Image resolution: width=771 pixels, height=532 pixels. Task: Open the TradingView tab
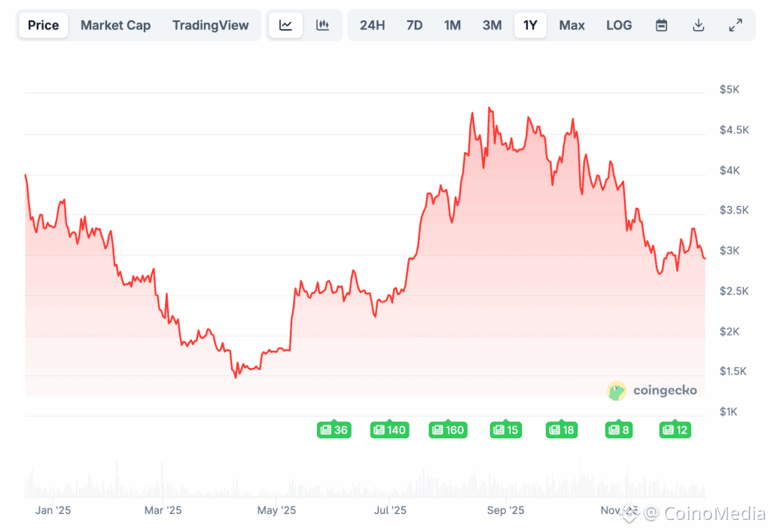tap(211, 25)
